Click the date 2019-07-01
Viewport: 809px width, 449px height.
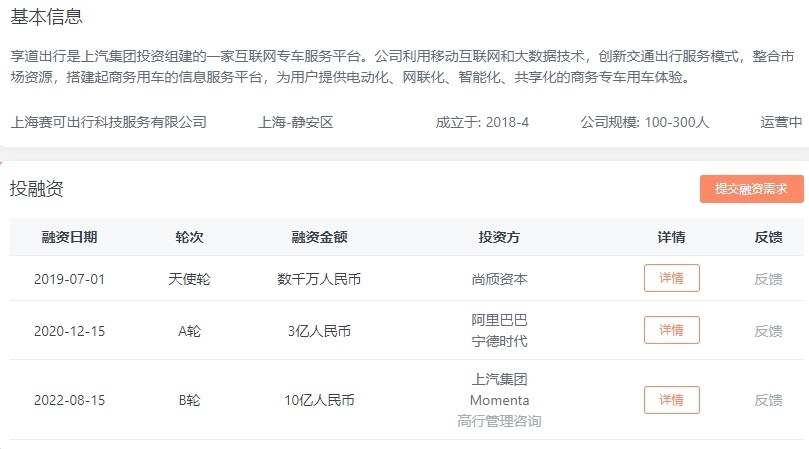[70, 279]
